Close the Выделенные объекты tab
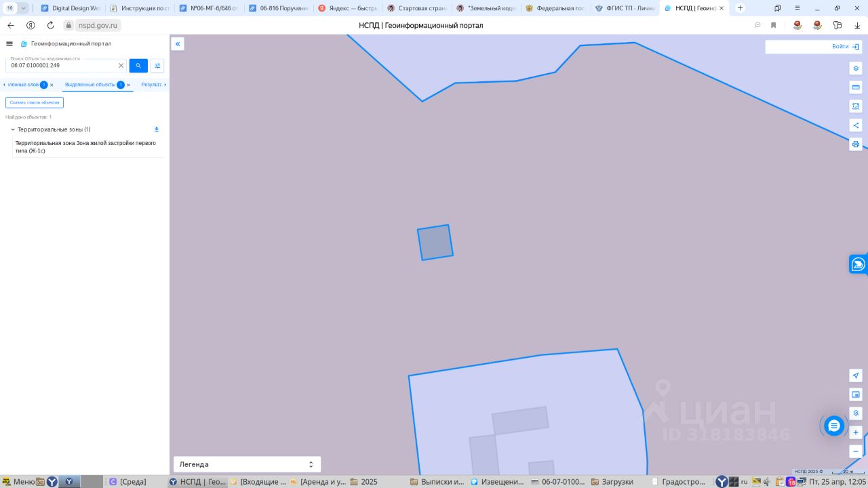This screenshot has width=868, height=488. pos(129,85)
